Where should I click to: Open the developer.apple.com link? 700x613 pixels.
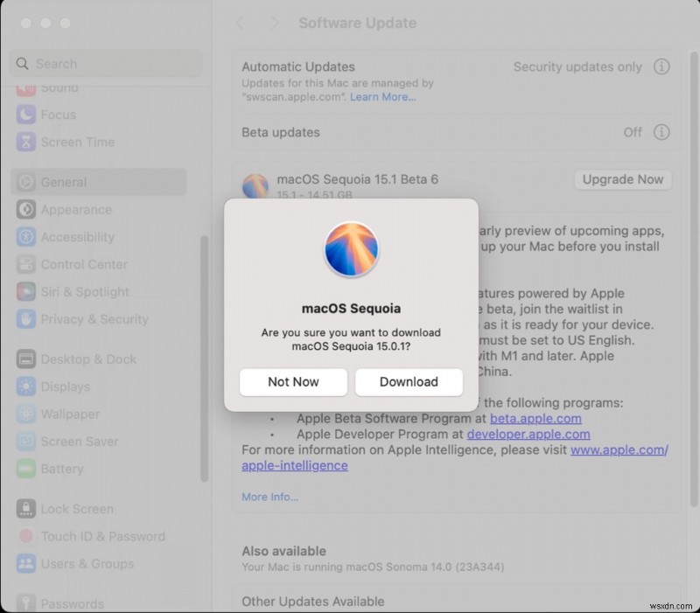click(528, 434)
